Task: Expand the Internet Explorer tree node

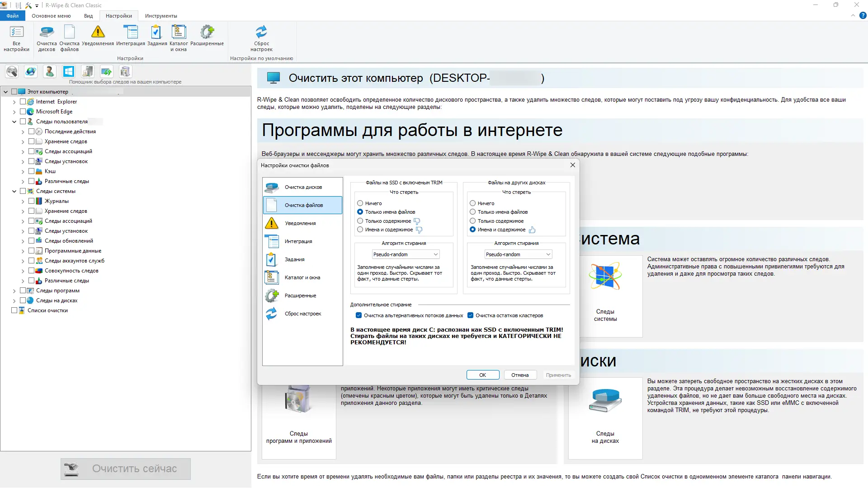Action: tap(14, 102)
